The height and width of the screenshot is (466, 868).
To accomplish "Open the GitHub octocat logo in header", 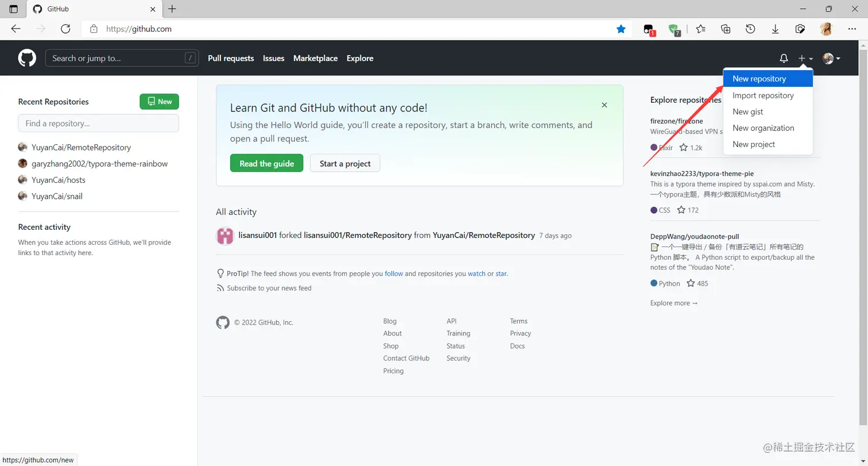I will [27, 58].
